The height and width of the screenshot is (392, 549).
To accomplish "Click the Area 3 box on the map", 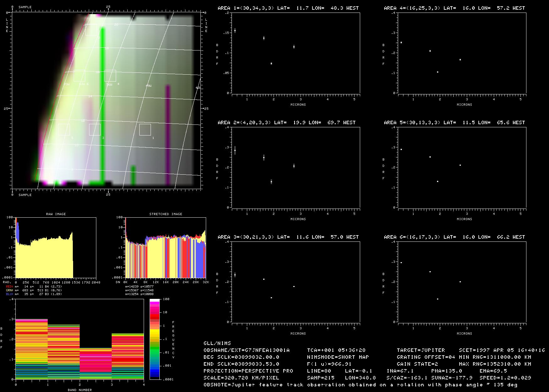I will pos(95,130).
